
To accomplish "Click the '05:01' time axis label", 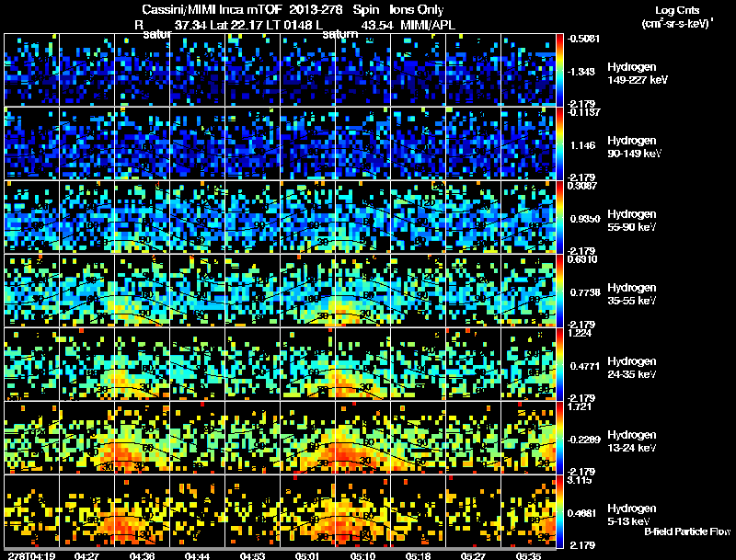I will pos(307,555).
